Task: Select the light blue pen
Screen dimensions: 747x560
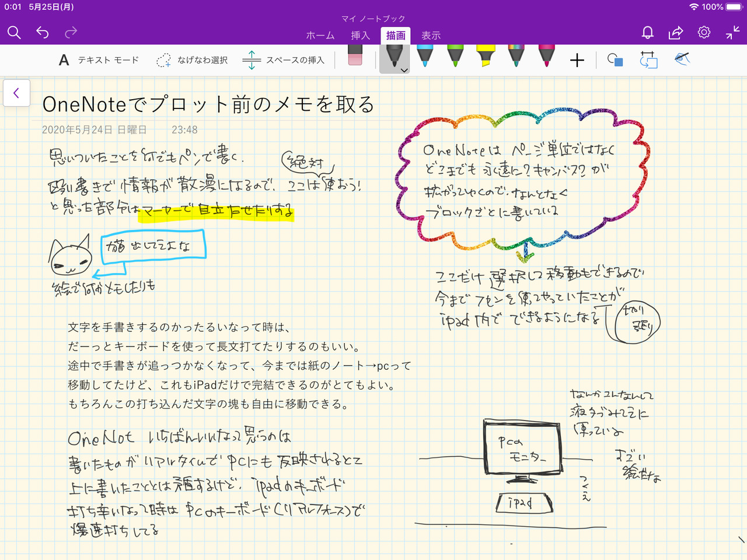Action: 425,56
